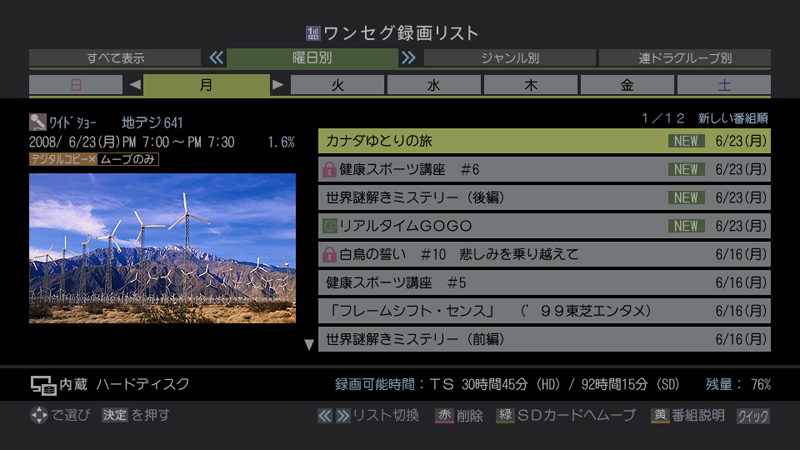
Task: Click the green 緑 button icon for SDカードへムーブ
Action: 505,416
